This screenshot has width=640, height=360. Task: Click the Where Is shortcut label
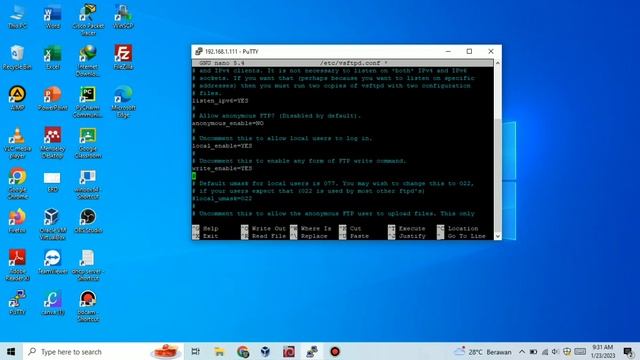(316, 229)
